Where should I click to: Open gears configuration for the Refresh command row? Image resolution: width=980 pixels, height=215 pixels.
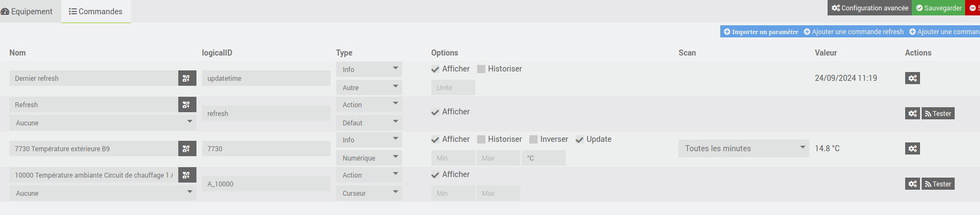pyautogui.click(x=912, y=113)
